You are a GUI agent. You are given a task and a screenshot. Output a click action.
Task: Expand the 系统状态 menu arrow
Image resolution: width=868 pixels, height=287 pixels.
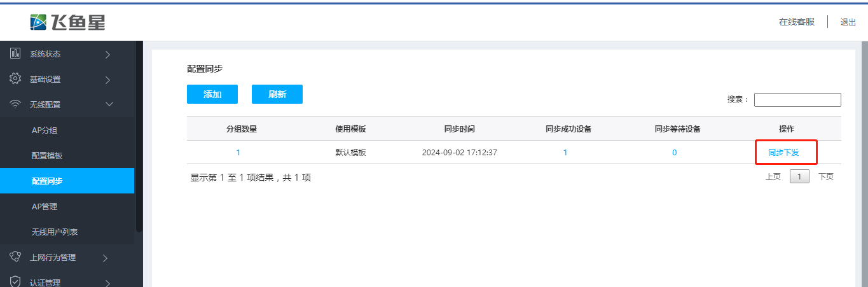tap(107, 55)
